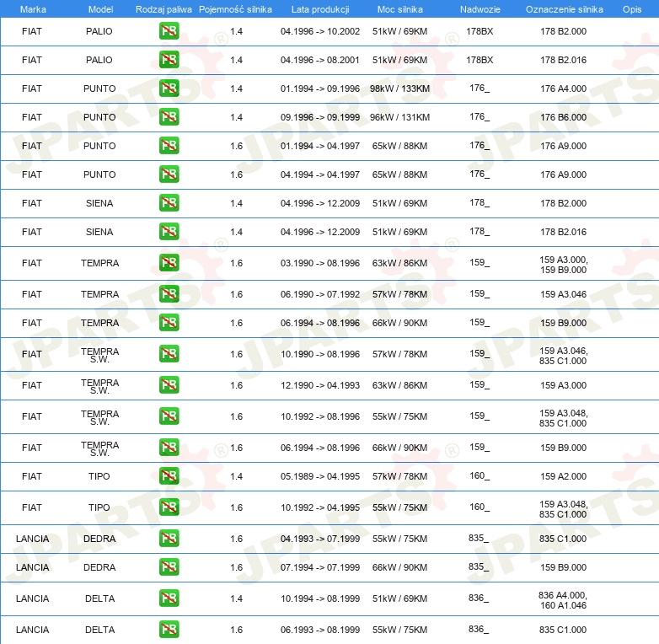Click the DELTA model cell with 1.4 engine
The width and height of the screenshot is (659, 644).
point(99,598)
